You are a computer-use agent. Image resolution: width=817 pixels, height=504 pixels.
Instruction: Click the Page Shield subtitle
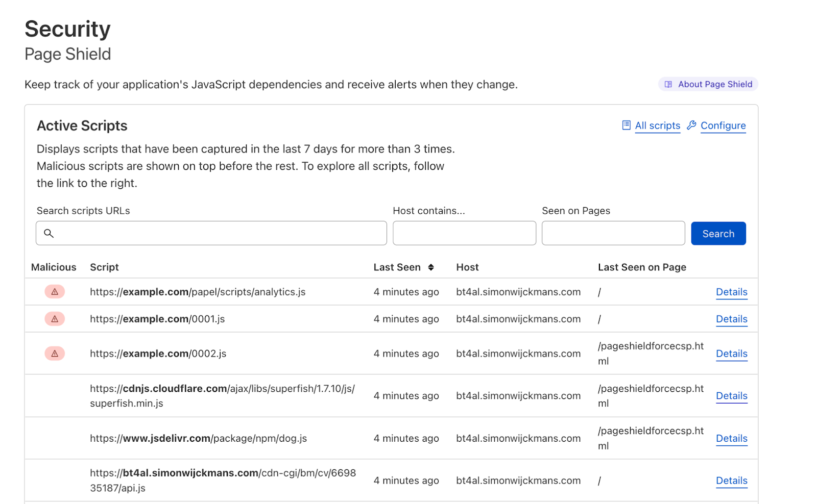click(67, 54)
